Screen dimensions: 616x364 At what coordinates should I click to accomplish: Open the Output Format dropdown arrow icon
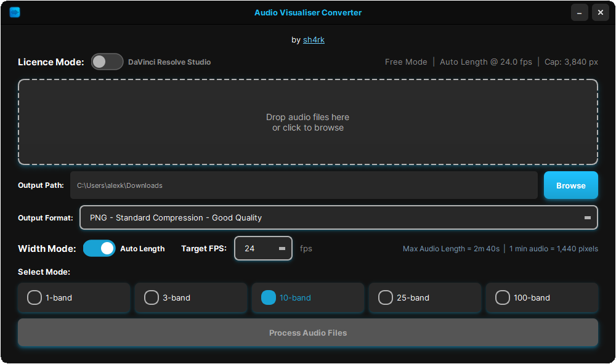(x=587, y=217)
